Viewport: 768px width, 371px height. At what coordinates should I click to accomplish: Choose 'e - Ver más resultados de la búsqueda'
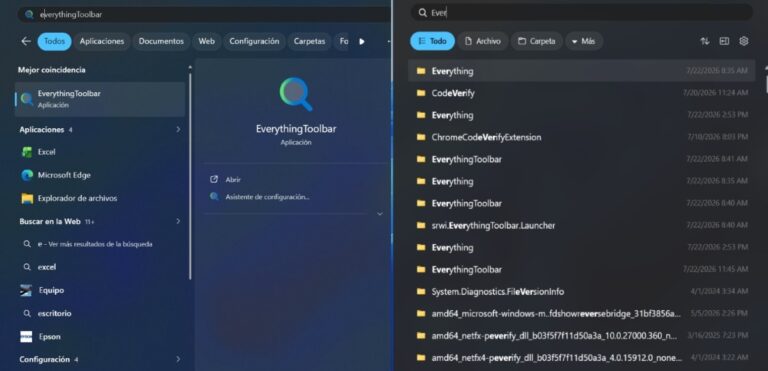[x=95, y=244]
